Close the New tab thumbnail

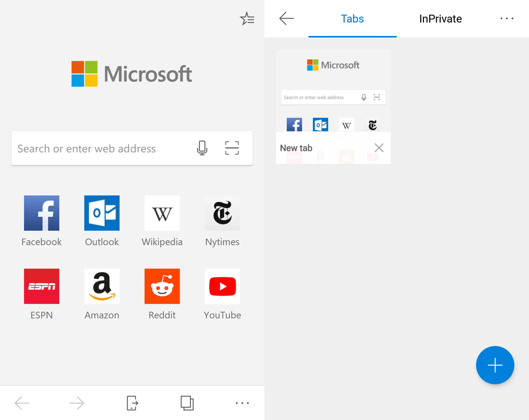tap(379, 148)
